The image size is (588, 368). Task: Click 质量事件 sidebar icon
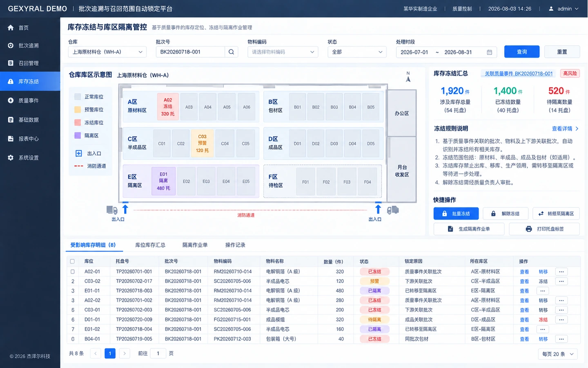[x=11, y=100]
